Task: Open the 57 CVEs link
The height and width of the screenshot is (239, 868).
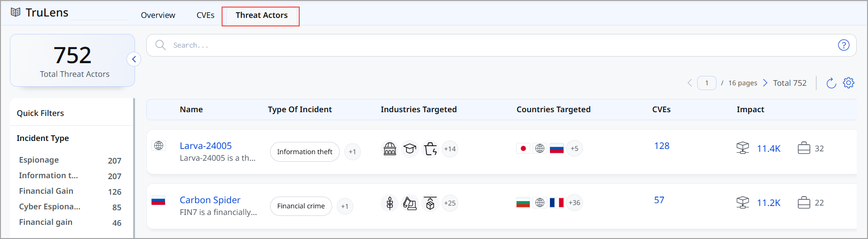Action: click(659, 200)
